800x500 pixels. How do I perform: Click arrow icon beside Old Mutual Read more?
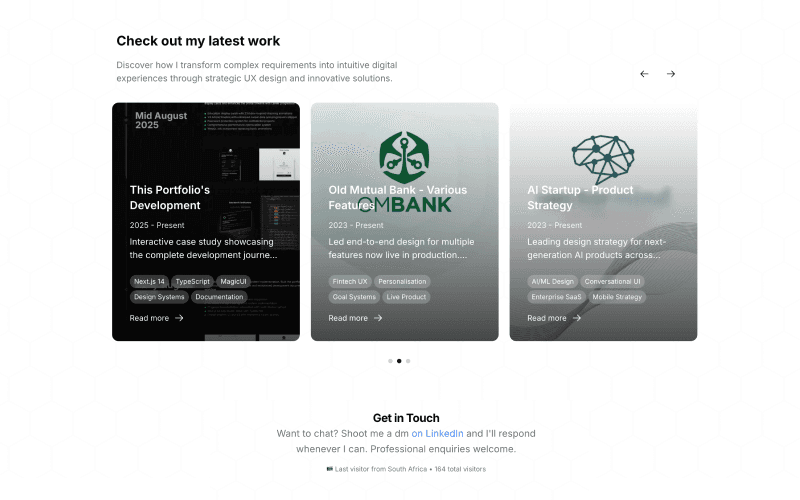pos(378,318)
